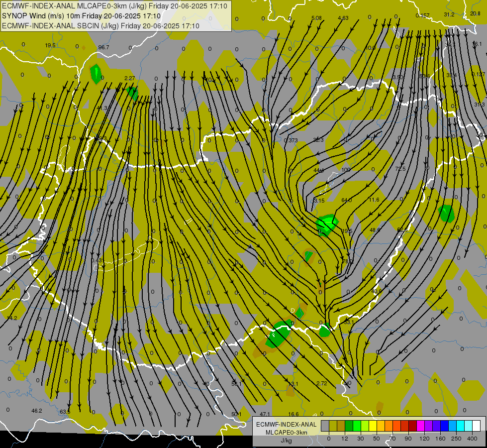Click the legend unit label J/kg
Image resolution: width=487 pixels, height=448 pixels.
point(286,441)
